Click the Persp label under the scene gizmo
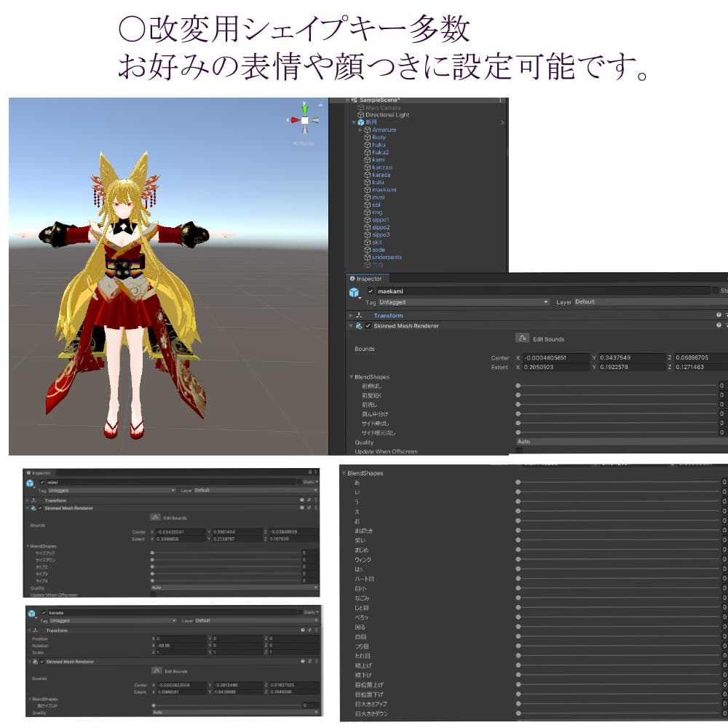The image size is (728, 728). pos(304,143)
